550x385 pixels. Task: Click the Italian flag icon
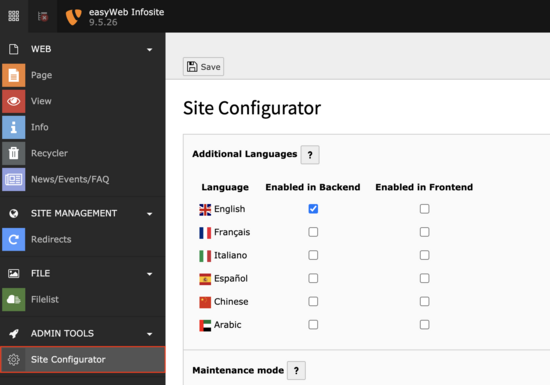click(x=205, y=256)
